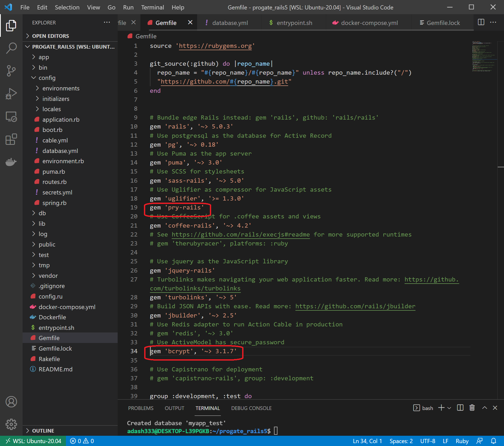The width and height of the screenshot is (504, 446).
Task: Close the terminal panel
Action: coord(495,408)
